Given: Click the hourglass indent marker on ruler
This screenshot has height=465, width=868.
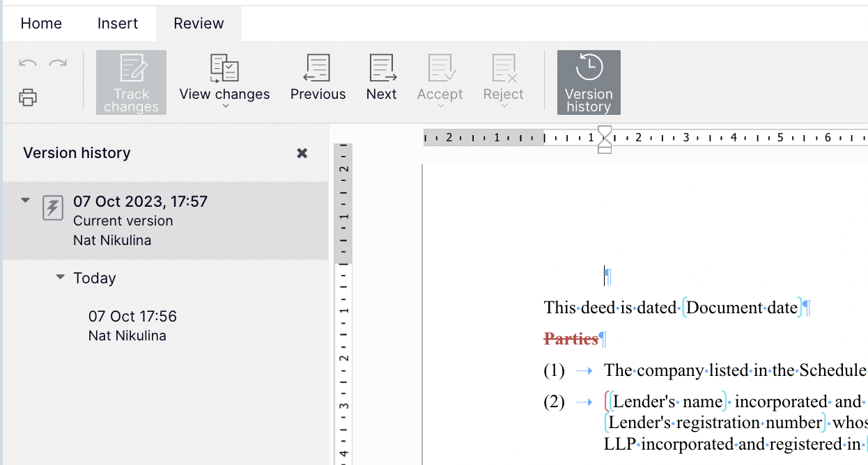Looking at the screenshot, I should pos(605,138).
